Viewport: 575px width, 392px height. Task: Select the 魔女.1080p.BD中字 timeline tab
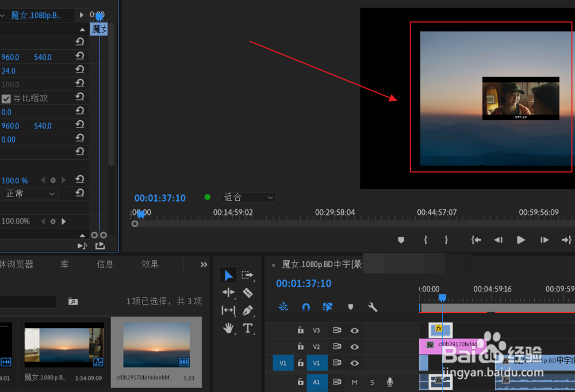(323, 264)
